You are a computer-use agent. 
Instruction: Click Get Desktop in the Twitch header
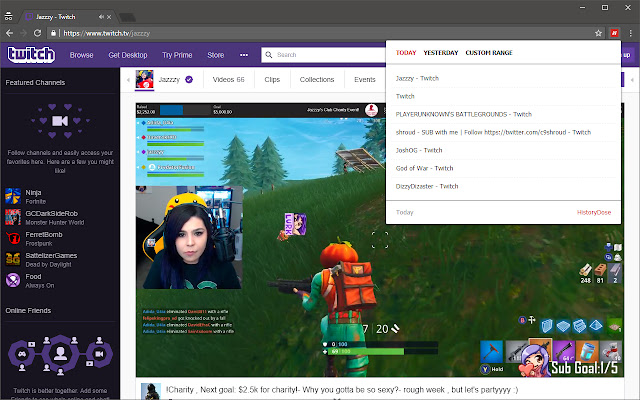coord(128,55)
